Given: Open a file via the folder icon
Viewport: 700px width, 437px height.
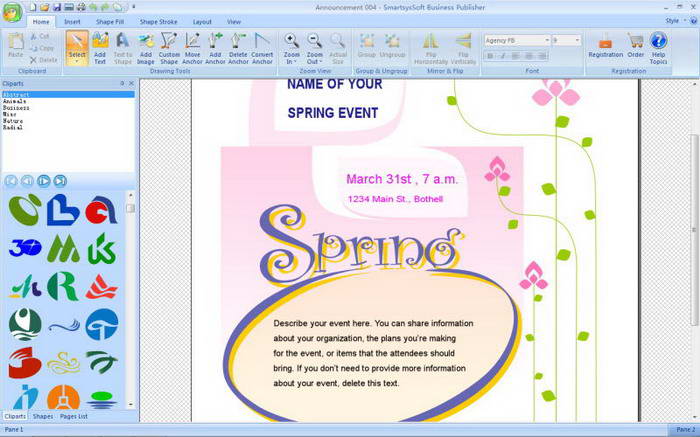Looking at the screenshot, I should 45,7.
